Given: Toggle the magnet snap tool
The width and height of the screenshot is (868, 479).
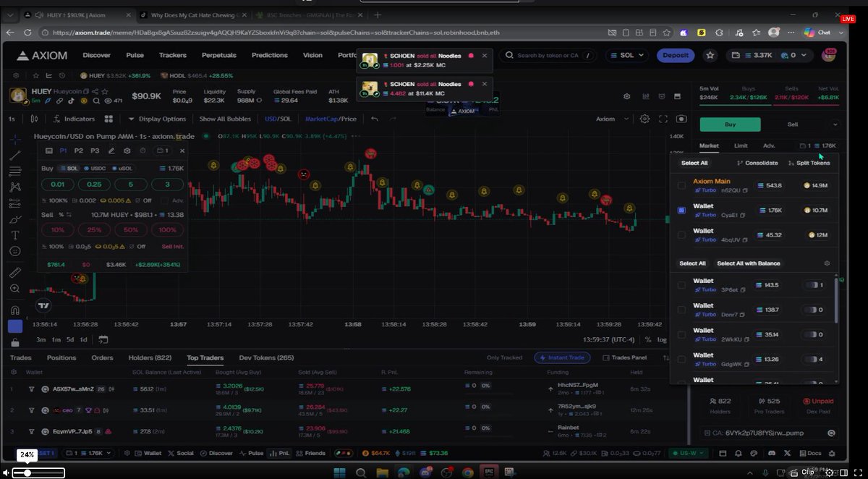Looking at the screenshot, I should [15, 310].
